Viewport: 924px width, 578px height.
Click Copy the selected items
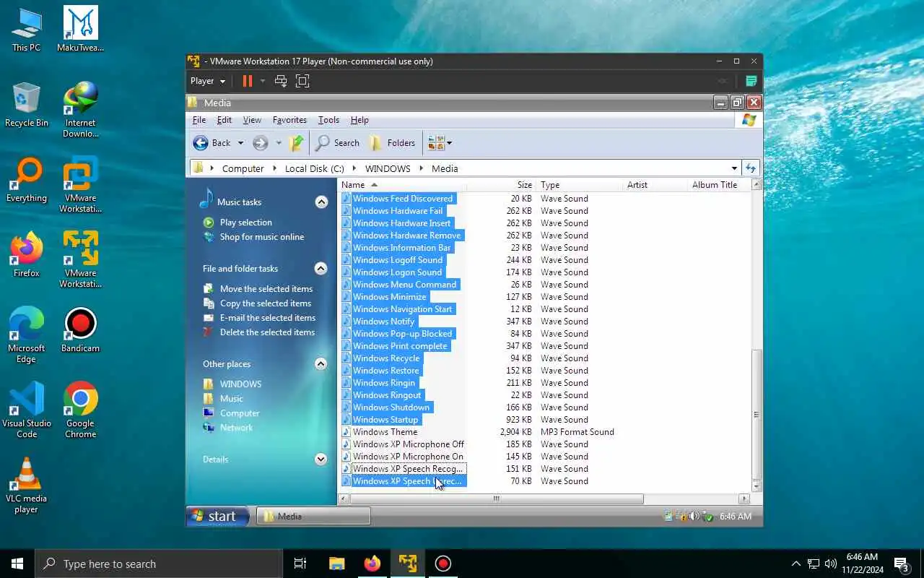pyautogui.click(x=266, y=303)
